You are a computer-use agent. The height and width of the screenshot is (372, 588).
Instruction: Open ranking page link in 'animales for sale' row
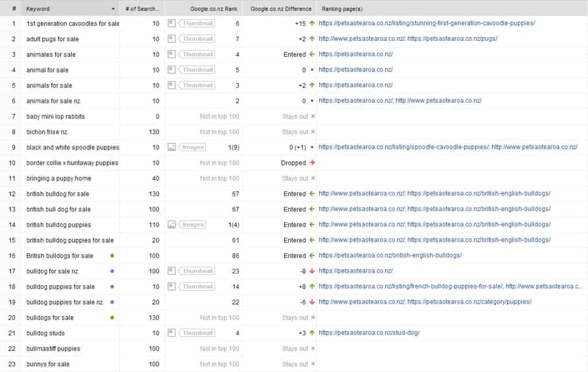[x=355, y=54]
